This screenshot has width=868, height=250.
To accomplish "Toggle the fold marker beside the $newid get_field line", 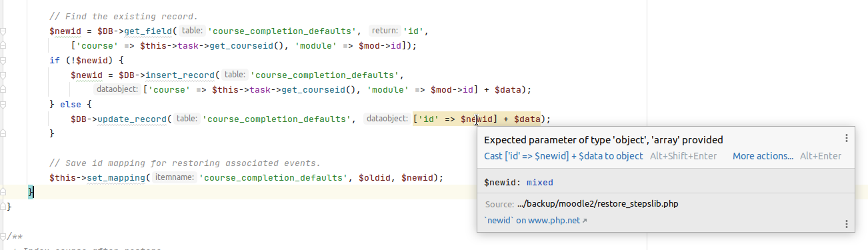I will [3, 31].
